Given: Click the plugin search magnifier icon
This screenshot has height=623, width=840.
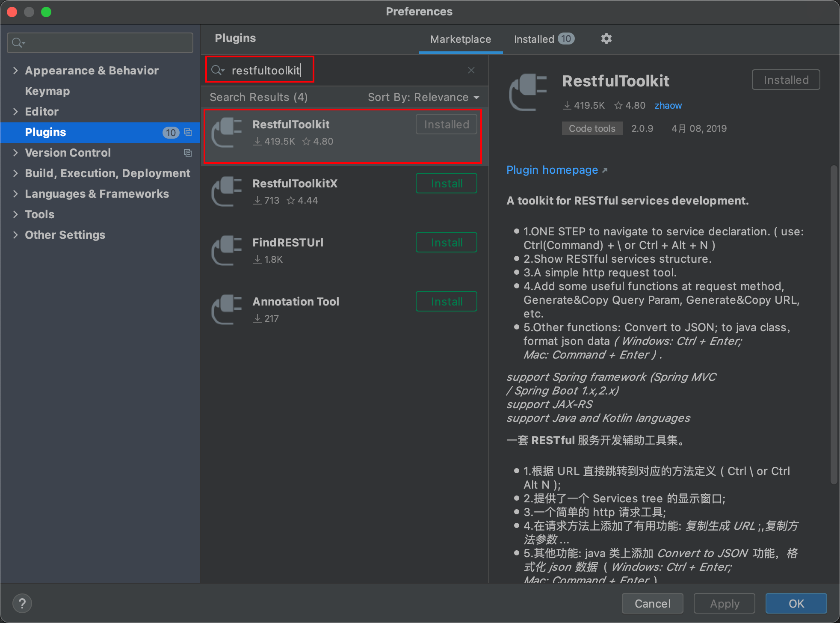Looking at the screenshot, I should click(x=217, y=70).
